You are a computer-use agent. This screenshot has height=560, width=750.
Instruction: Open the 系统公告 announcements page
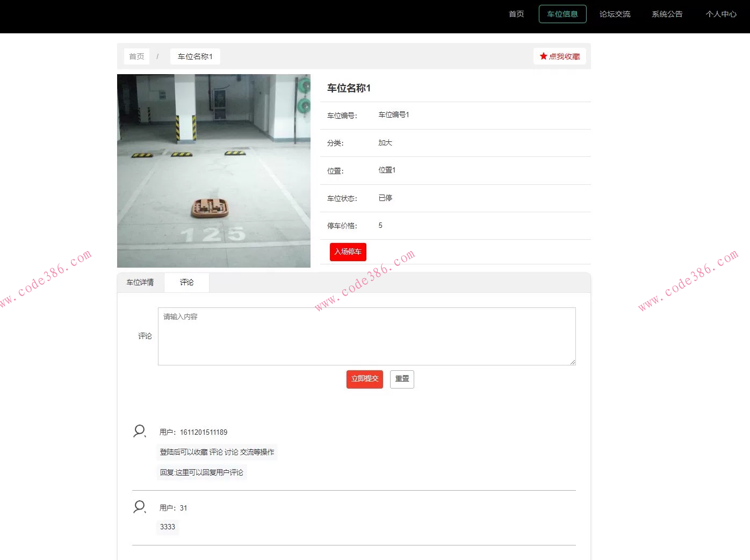coord(667,14)
